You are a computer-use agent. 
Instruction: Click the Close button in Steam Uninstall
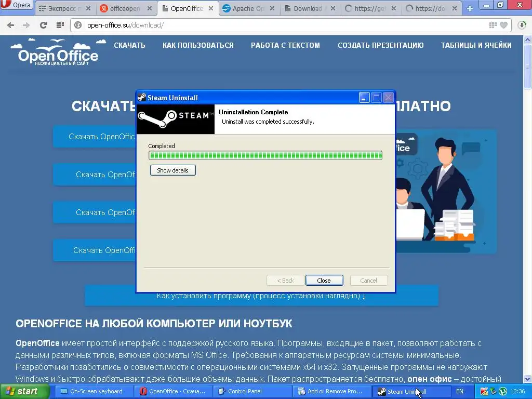tap(324, 281)
